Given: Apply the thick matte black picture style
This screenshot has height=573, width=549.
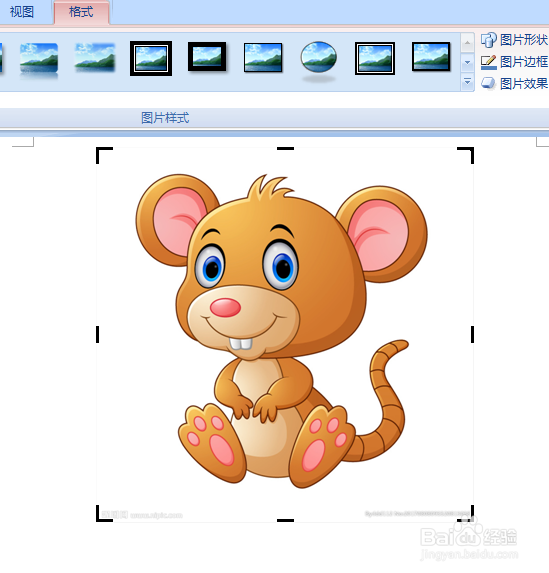Looking at the screenshot, I should (x=207, y=57).
